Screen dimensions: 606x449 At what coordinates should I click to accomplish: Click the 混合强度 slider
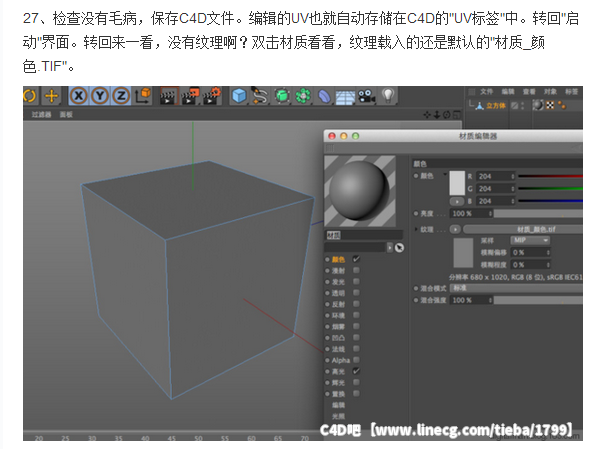538,300
